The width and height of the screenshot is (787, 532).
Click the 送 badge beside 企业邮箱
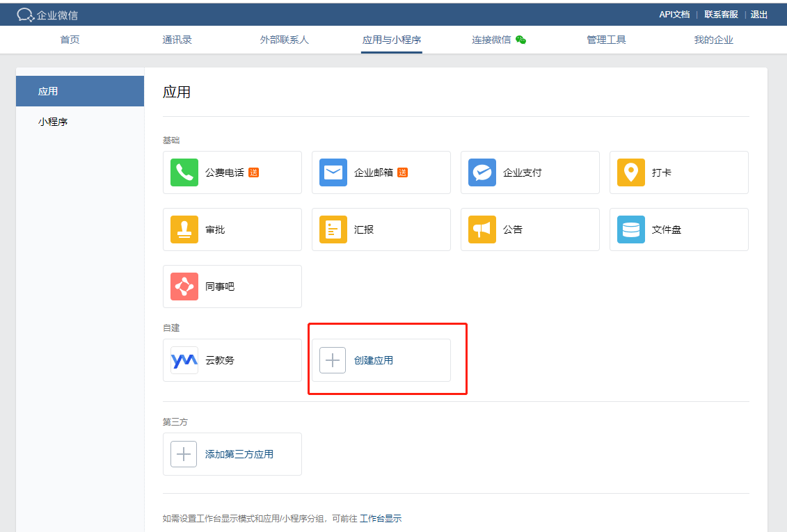pyautogui.click(x=402, y=172)
